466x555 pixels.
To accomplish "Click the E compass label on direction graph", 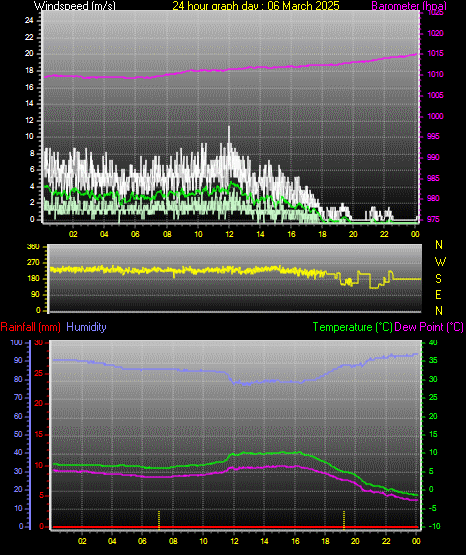I will [x=438, y=294].
